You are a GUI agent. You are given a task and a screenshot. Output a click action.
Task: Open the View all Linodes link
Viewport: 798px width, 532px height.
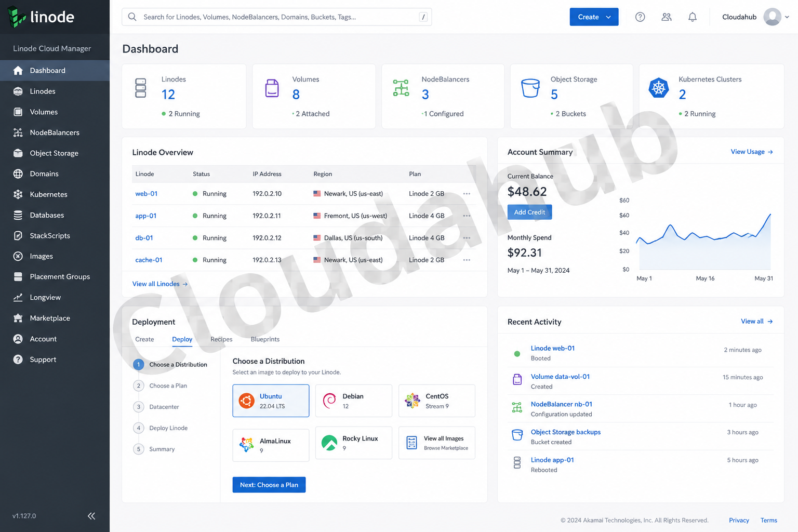click(160, 284)
